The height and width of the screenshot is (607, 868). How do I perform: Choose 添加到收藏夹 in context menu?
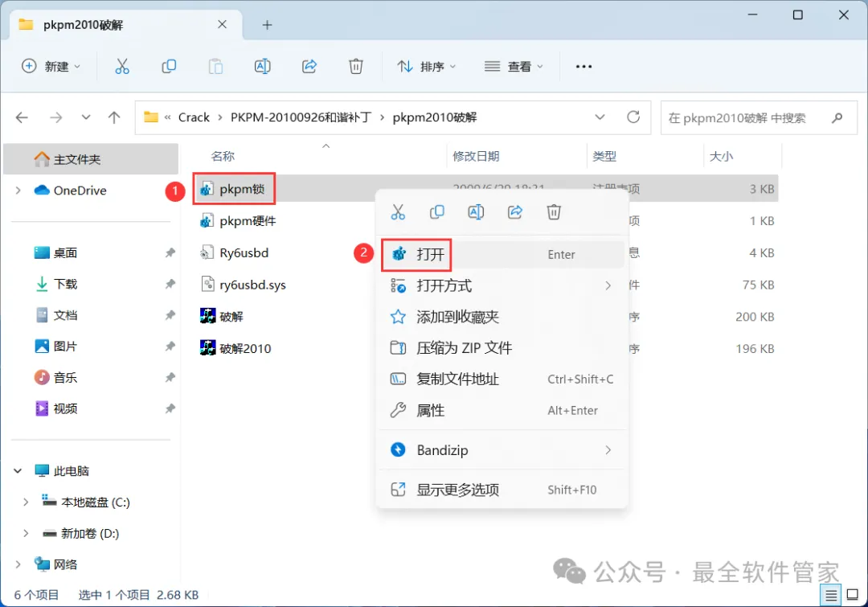tap(502, 317)
